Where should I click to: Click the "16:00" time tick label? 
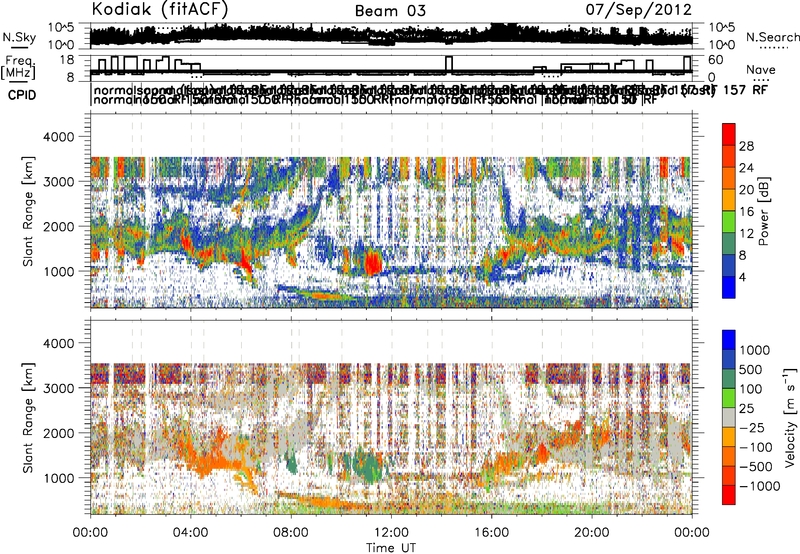pos(491,533)
